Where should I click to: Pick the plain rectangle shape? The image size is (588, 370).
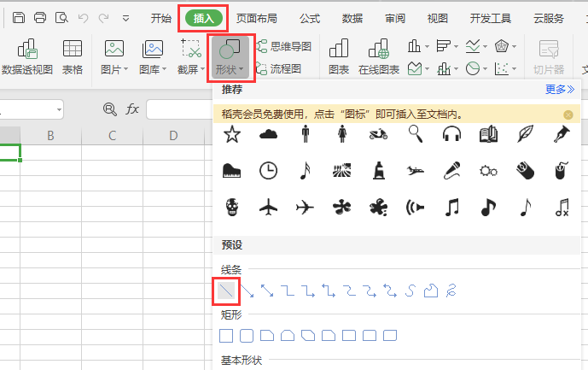226,335
